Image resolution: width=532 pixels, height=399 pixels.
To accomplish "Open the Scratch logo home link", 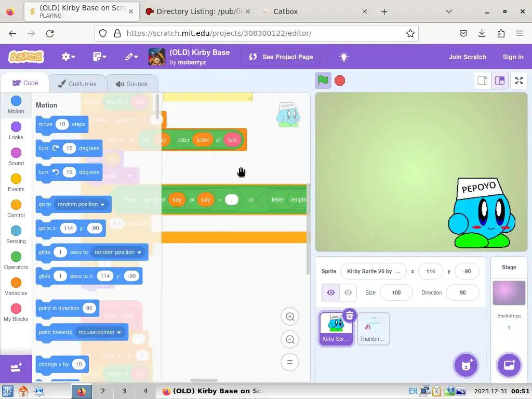I will point(26,57).
